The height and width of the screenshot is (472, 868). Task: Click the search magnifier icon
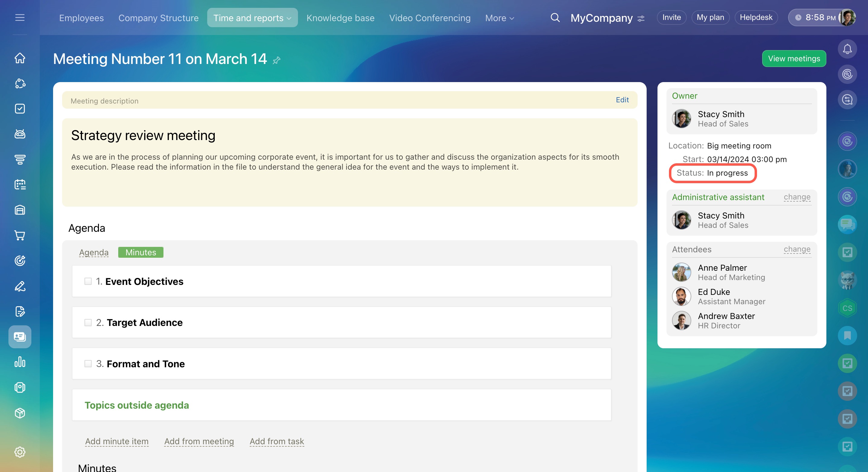click(555, 18)
